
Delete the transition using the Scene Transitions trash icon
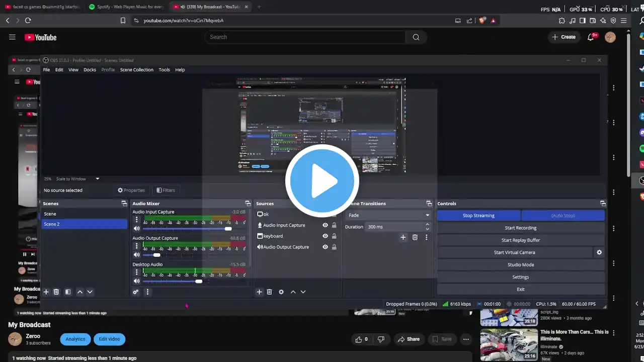click(415, 237)
